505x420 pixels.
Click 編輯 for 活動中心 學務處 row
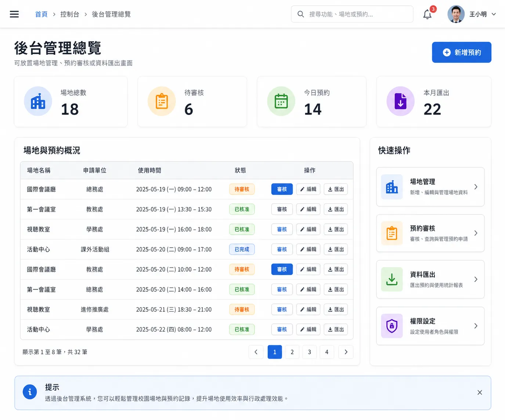308,329
